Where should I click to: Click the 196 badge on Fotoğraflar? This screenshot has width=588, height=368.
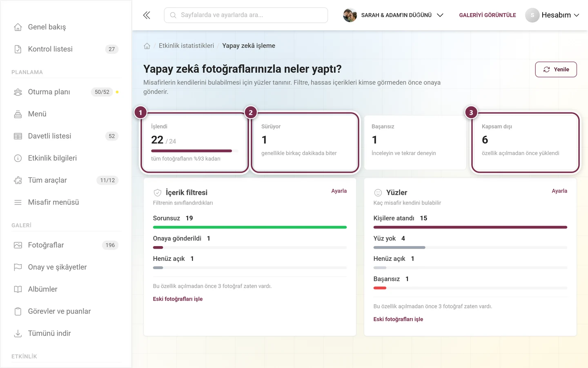coord(110,245)
